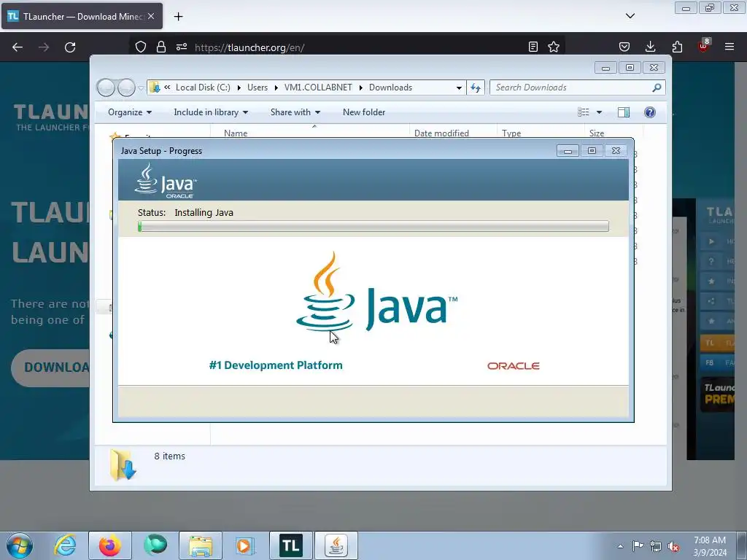Open Firefox extensions puzzle icon
The image size is (747, 560).
[677, 47]
